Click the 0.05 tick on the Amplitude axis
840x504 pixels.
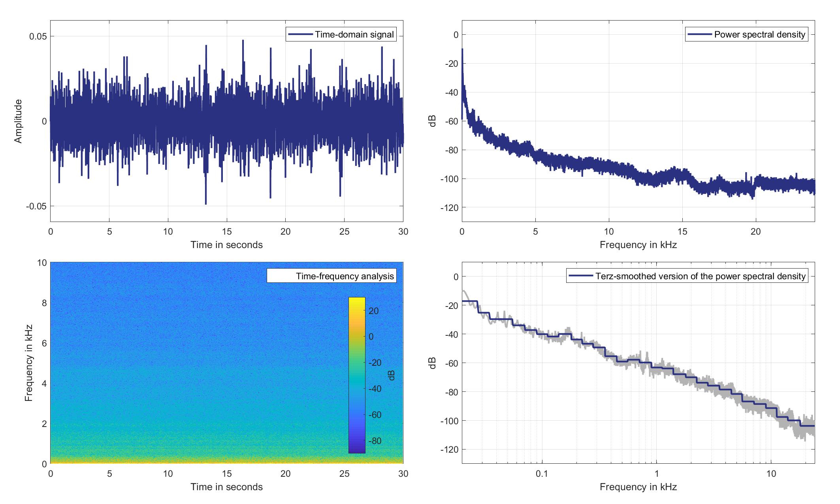pos(38,36)
